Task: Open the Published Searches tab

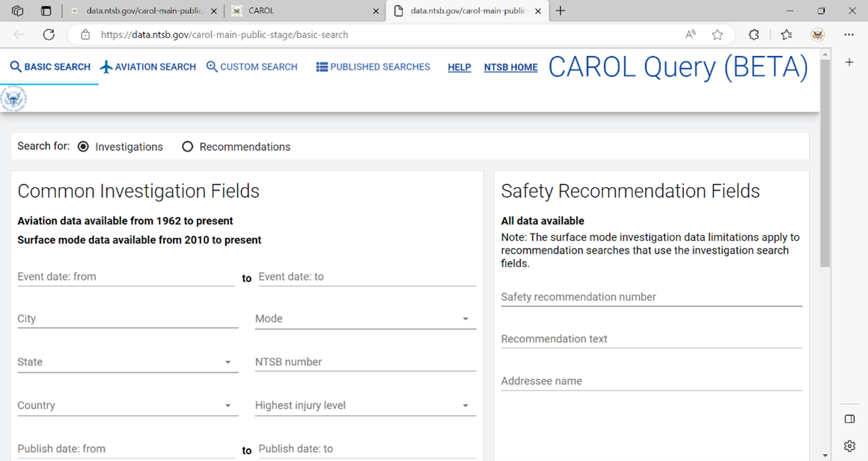Action: [x=373, y=67]
